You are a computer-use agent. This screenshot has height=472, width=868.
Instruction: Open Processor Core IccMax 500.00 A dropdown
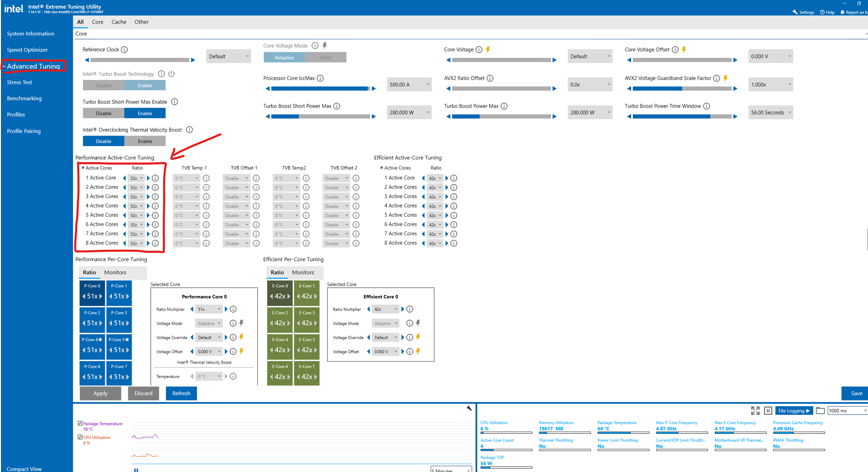409,85
